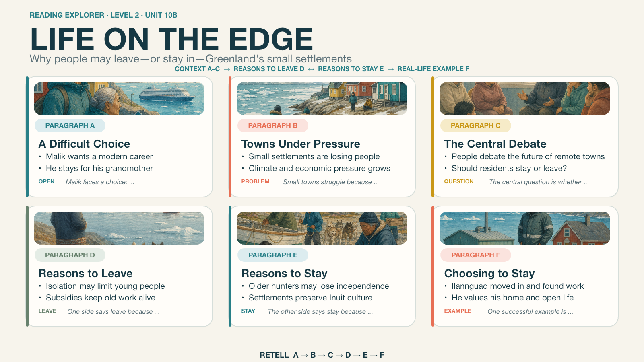Select the Paragraph B label pill
Screen dimensions: 644x362
273,125
